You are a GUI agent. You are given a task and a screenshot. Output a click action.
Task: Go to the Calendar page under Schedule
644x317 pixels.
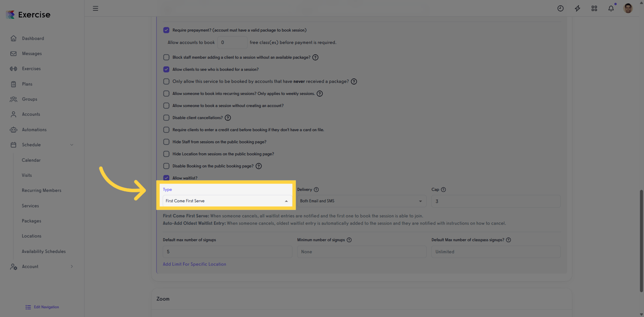(x=31, y=160)
